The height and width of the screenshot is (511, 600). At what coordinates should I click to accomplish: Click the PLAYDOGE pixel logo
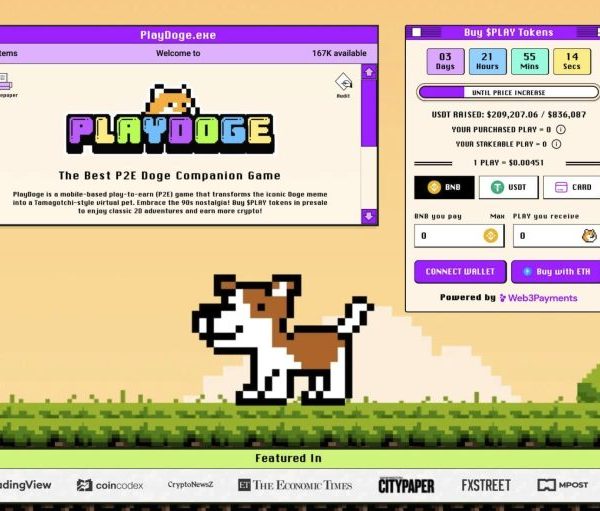(x=170, y=120)
